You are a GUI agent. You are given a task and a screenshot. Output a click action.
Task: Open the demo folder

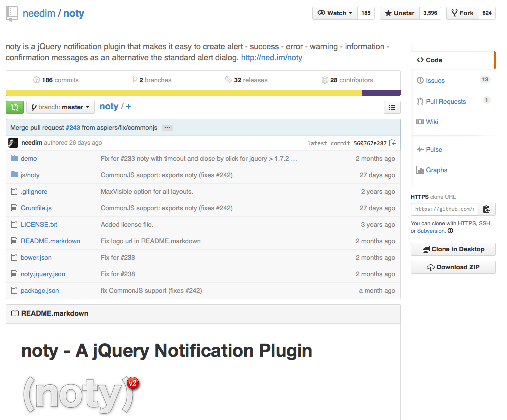(x=29, y=159)
